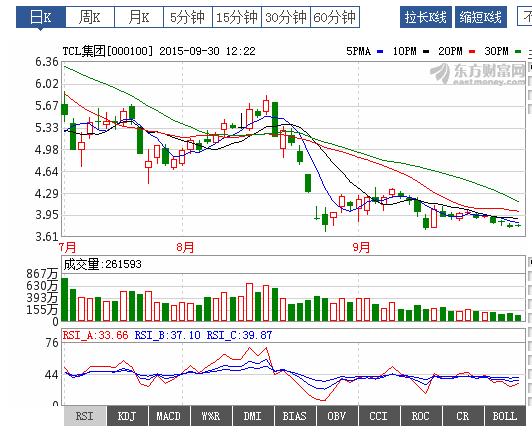Viewport: 532px width, 436px height.
Task: Click the RSI_B:37.10 value
Action: 168,335
